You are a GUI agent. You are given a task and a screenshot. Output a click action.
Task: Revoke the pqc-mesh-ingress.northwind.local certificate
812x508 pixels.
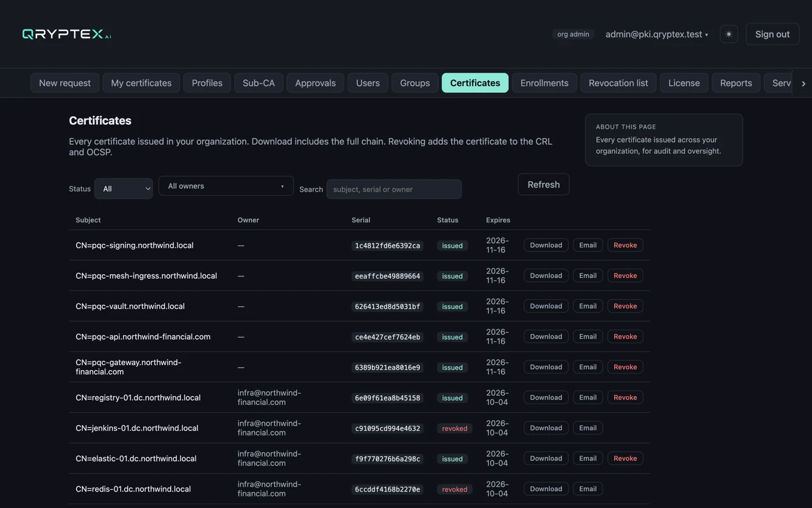click(x=625, y=276)
